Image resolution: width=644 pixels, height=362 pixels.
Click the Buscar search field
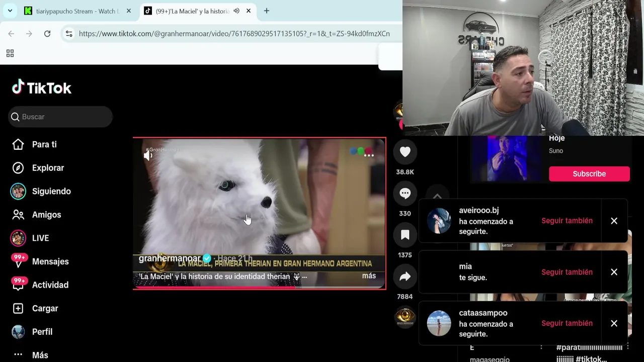pyautogui.click(x=60, y=117)
